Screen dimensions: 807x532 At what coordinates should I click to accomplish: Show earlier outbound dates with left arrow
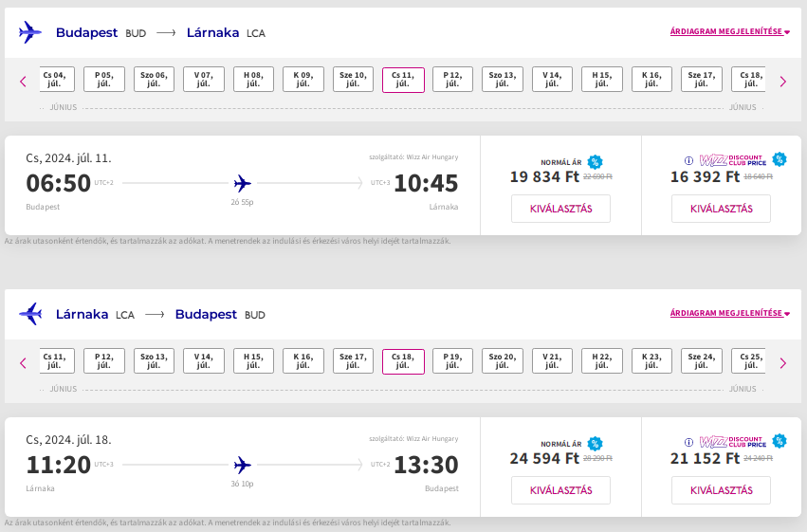pos(23,82)
